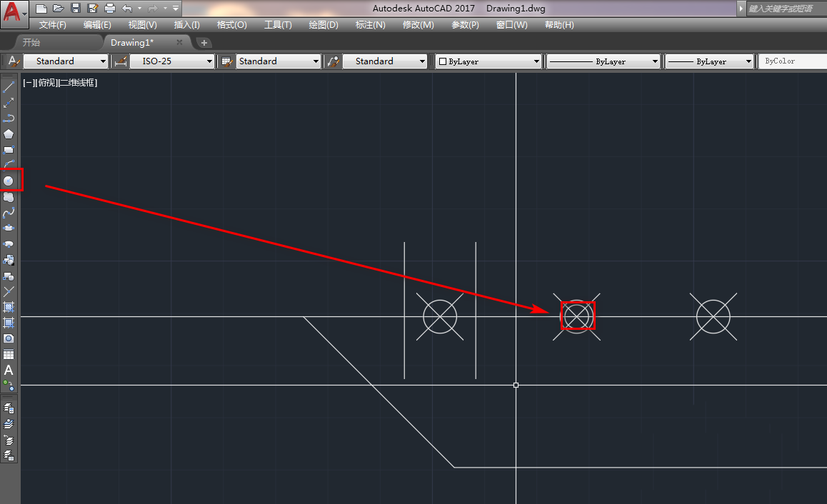Select the Gradient fill tool
Image resolution: width=827 pixels, height=504 pixels.
9,323
